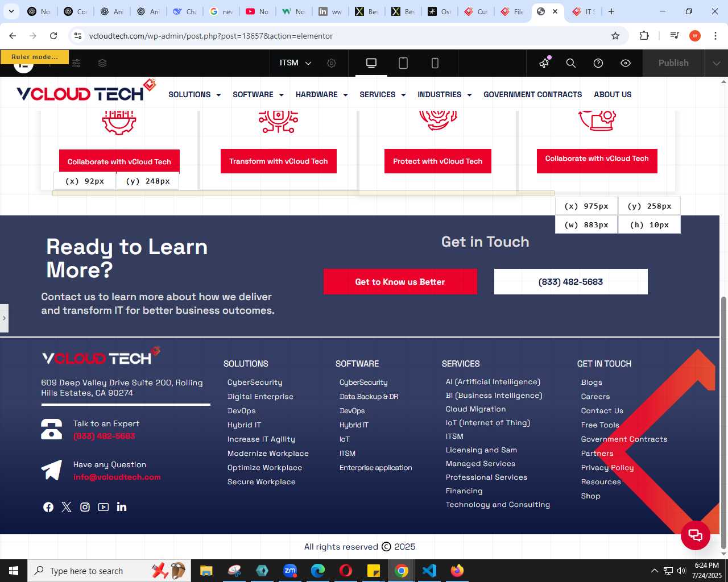
Task: Open footer Blogs link
Action: pyautogui.click(x=591, y=383)
